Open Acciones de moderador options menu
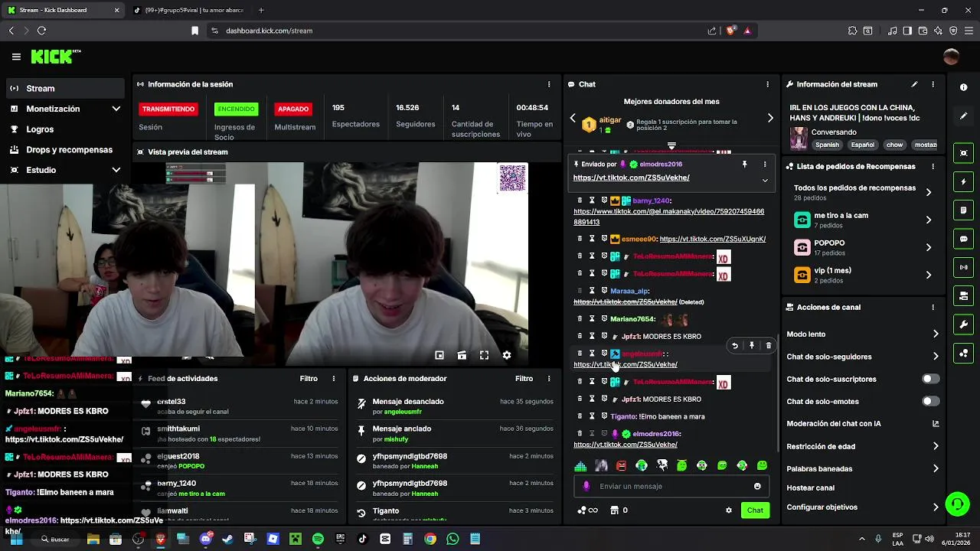The width and height of the screenshot is (980, 551). coord(548,379)
